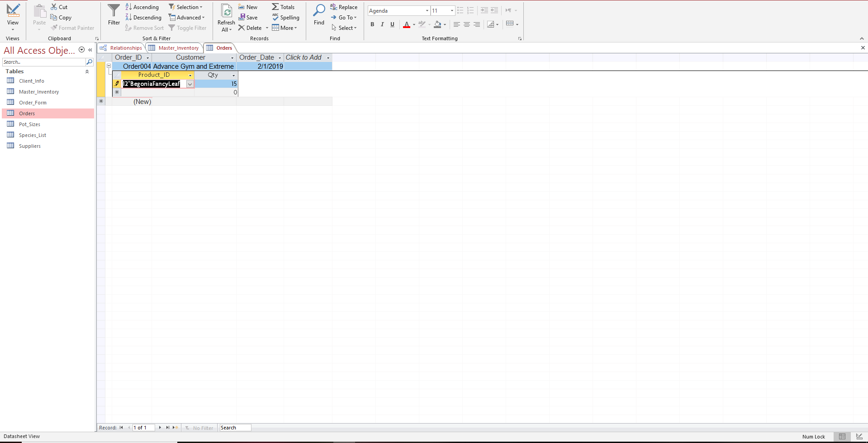Open the Go To dropdown
Viewport: 868px width, 443px height.
coord(344,17)
